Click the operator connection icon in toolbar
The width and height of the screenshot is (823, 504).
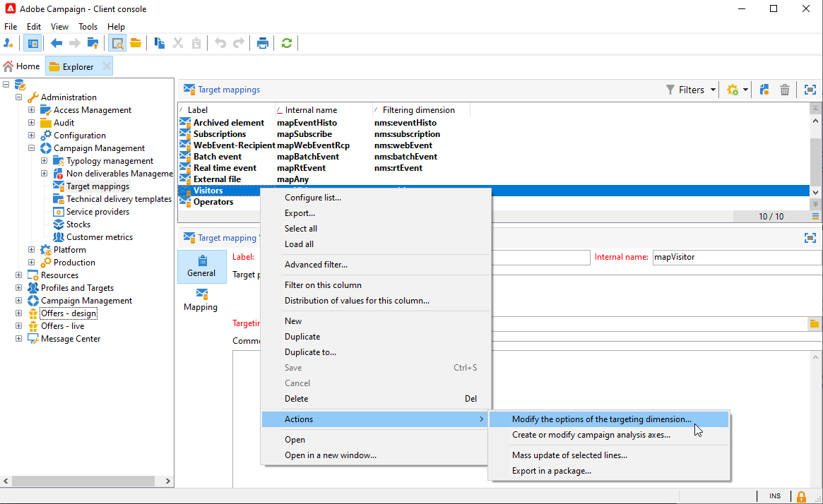(8, 44)
